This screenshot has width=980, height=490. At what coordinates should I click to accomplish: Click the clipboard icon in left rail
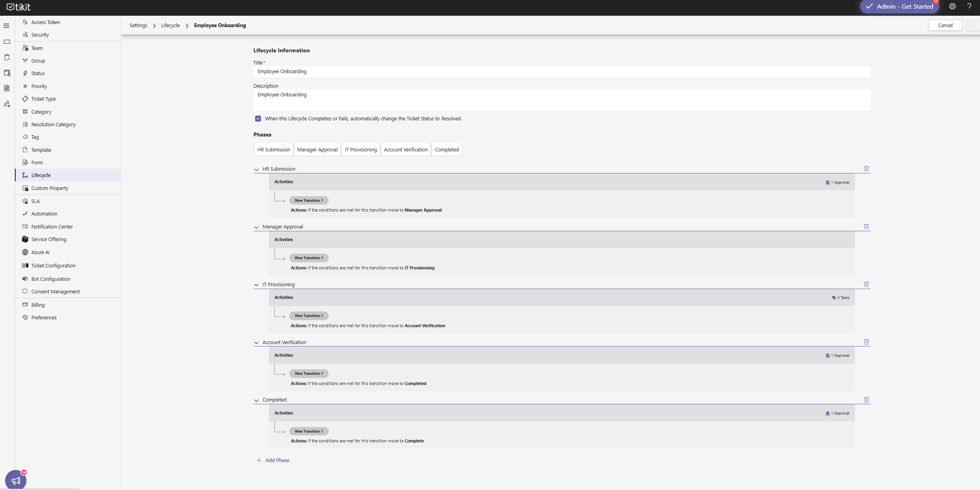pos(7,57)
